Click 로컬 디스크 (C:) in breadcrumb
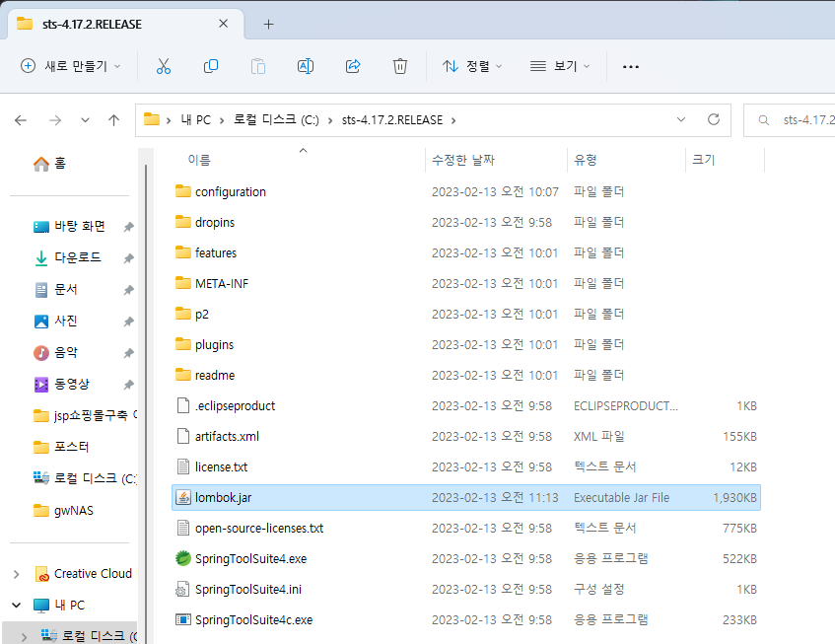The image size is (835, 644). [x=276, y=120]
